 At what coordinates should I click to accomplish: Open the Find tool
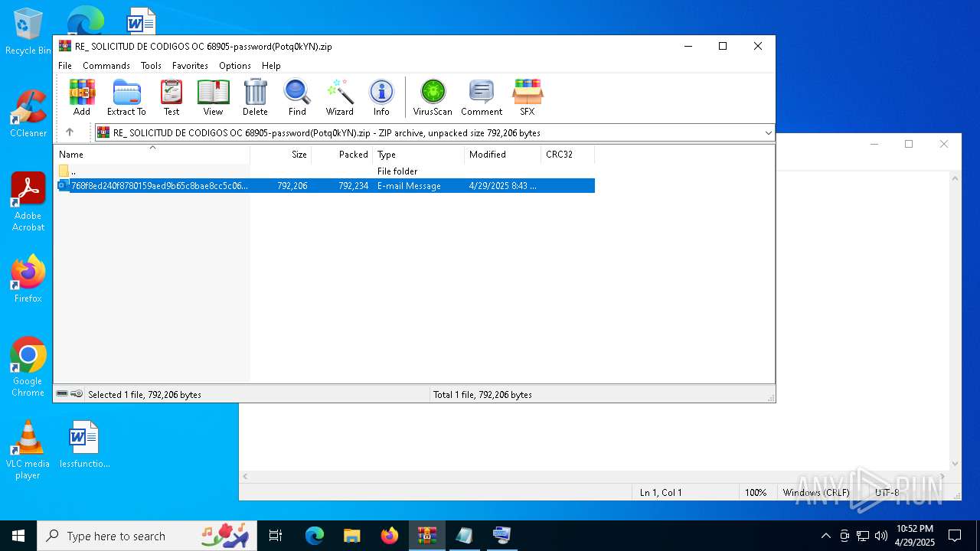point(297,97)
